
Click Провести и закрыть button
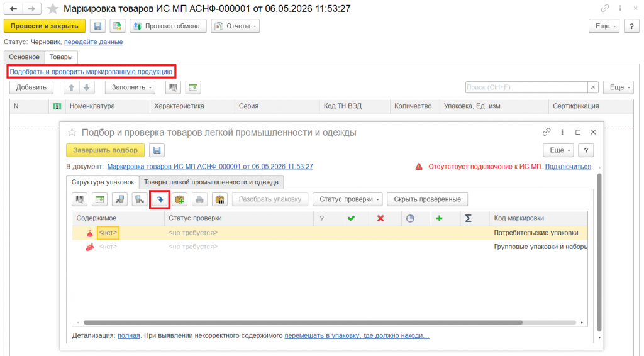45,26
